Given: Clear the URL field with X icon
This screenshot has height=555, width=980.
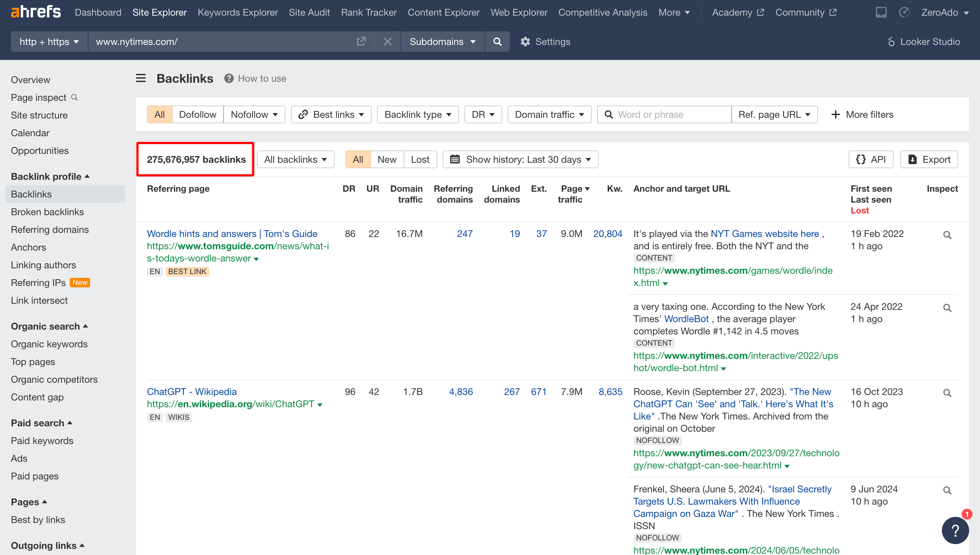Looking at the screenshot, I should click(387, 42).
